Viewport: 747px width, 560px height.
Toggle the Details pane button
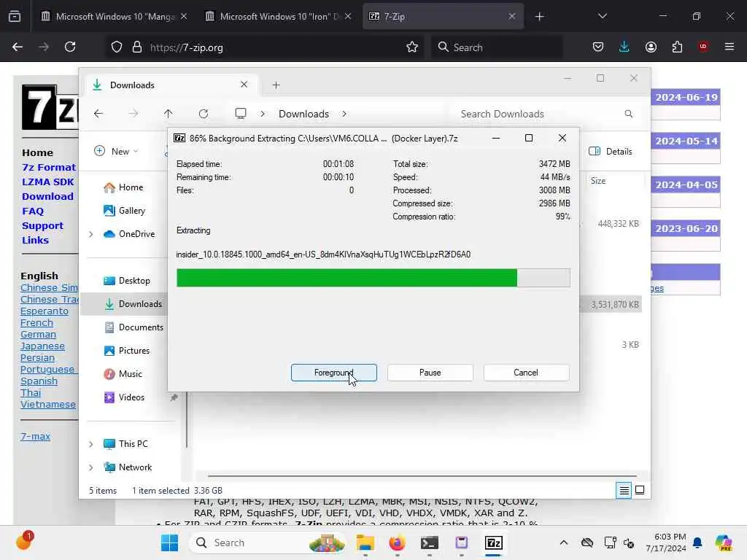coord(611,152)
